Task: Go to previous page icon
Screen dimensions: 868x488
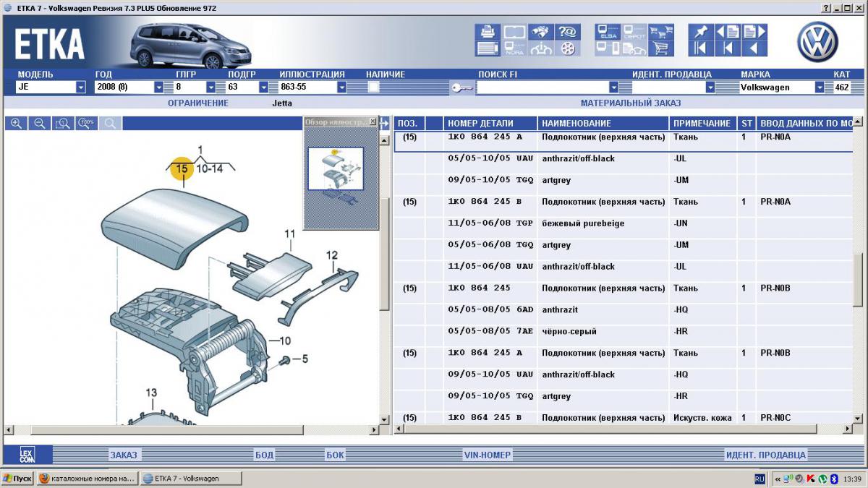Action: click(728, 32)
